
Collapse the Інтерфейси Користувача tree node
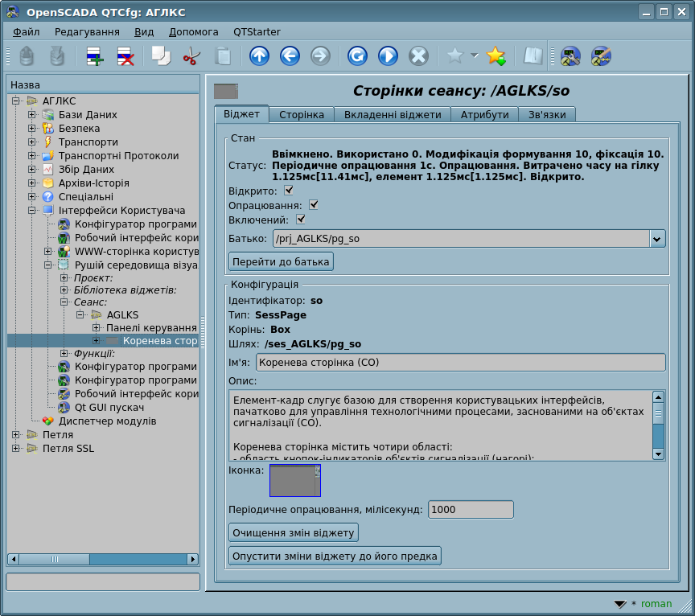[x=32, y=211]
